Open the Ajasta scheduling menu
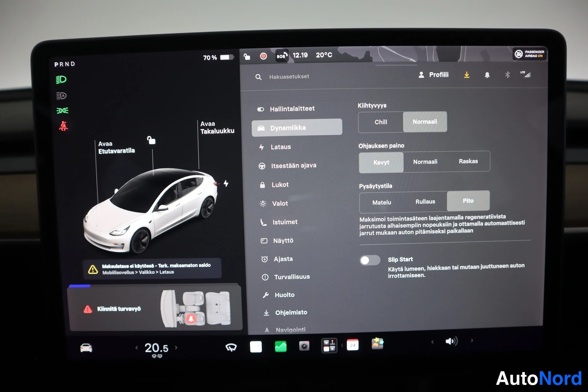Viewport: 588px width, 392px height. pos(277,259)
